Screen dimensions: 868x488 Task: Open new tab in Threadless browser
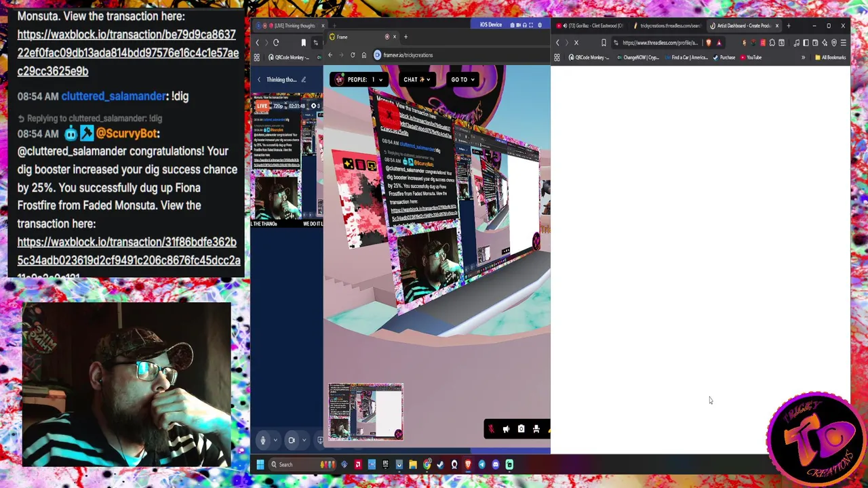click(789, 26)
